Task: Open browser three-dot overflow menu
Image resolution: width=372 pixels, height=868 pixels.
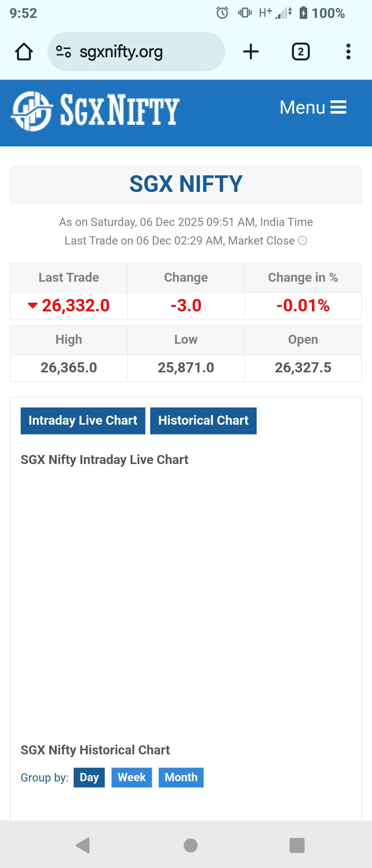Action: [x=348, y=52]
